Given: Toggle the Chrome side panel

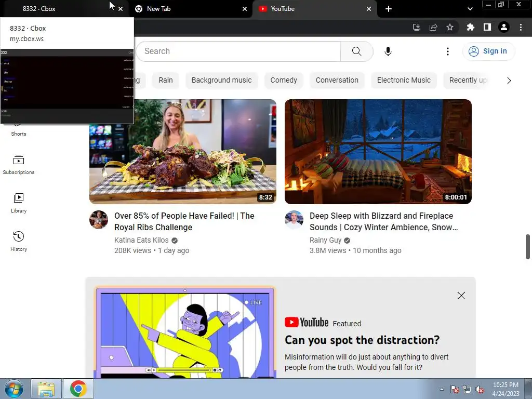Looking at the screenshot, I should 487,27.
